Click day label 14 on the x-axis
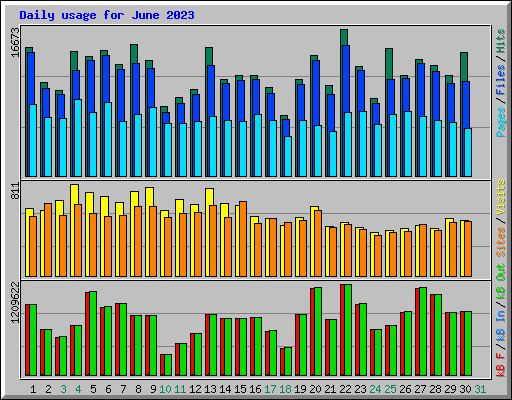512x400 pixels. point(225,389)
